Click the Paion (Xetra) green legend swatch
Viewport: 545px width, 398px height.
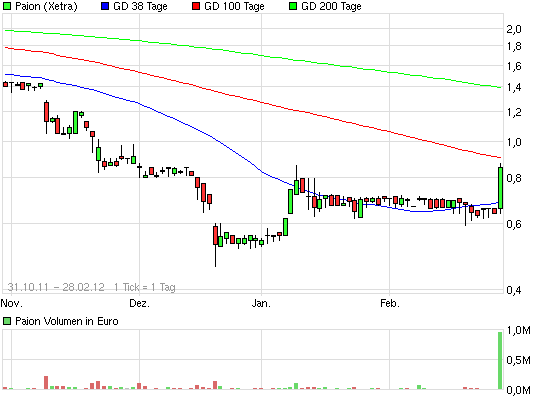pos(7,6)
